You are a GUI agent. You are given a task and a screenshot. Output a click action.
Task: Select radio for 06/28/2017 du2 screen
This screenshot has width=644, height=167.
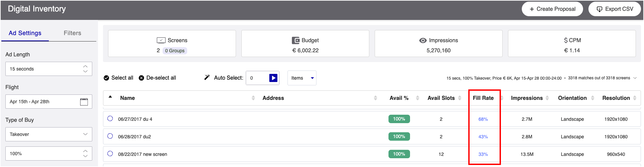tap(110, 136)
